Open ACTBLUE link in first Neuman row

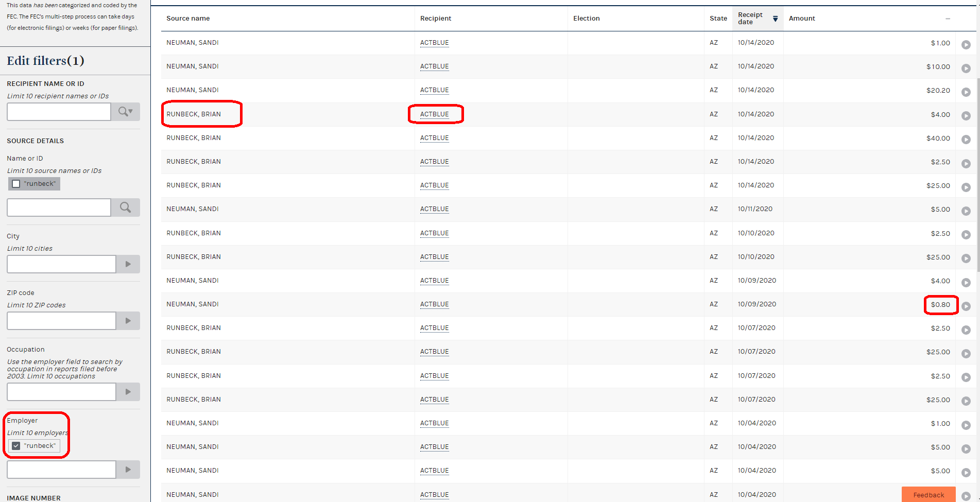coord(434,43)
